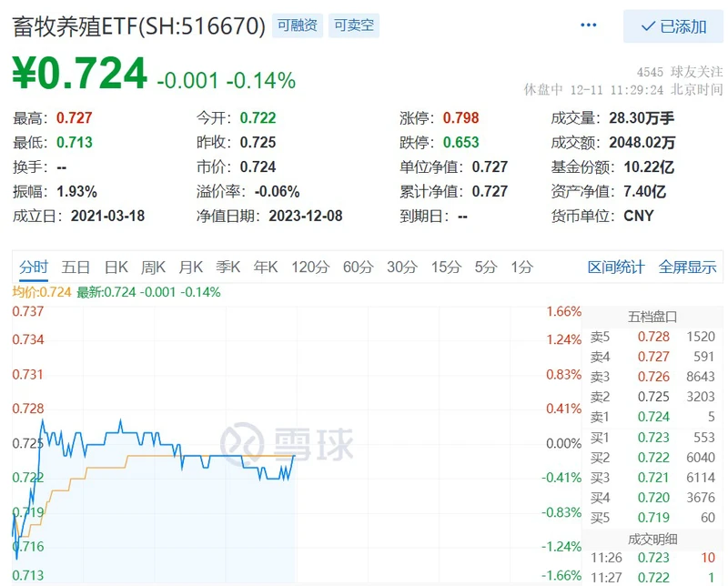728x586 pixels.
Task: Click the 畜牧养殖ETF(SH:516670) title
Action: point(139,26)
